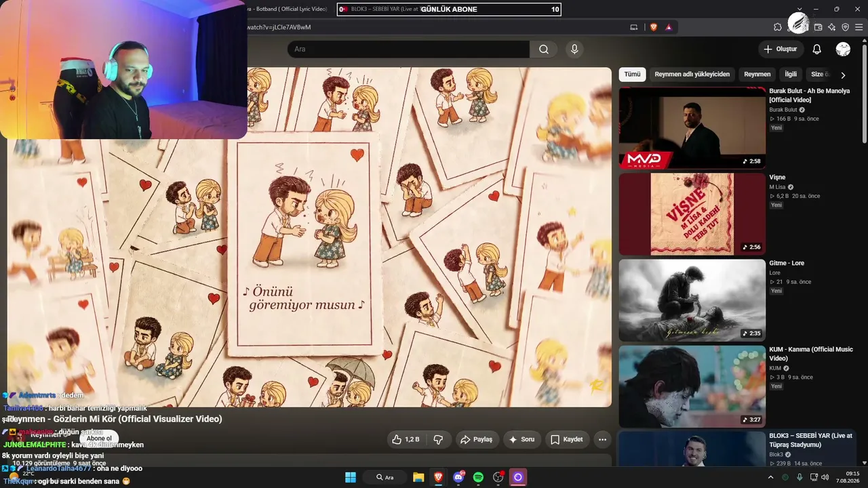Viewport: 868px width, 488px height.
Task: Open OBS Studio from taskbar
Action: [498, 477]
